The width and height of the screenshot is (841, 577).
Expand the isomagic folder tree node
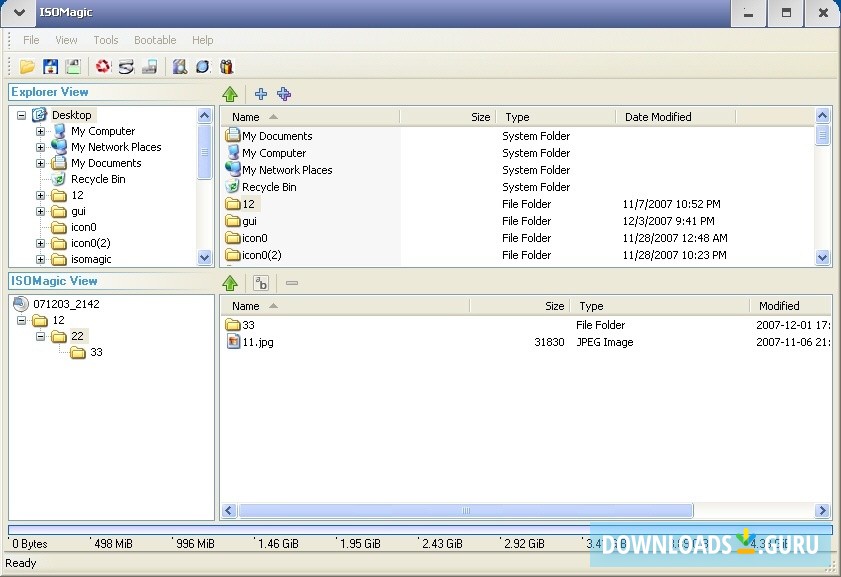click(x=41, y=259)
